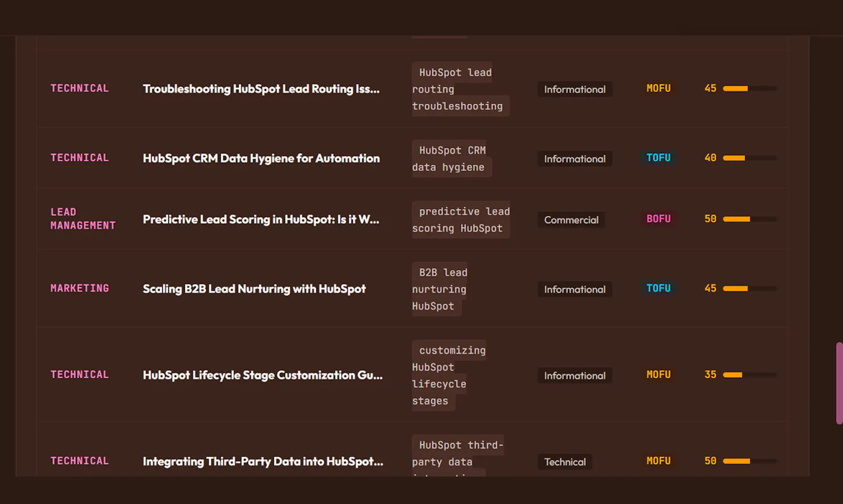Click score bar in Third-Party Data row
Screen dimensions: 843x504
[750, 461]
